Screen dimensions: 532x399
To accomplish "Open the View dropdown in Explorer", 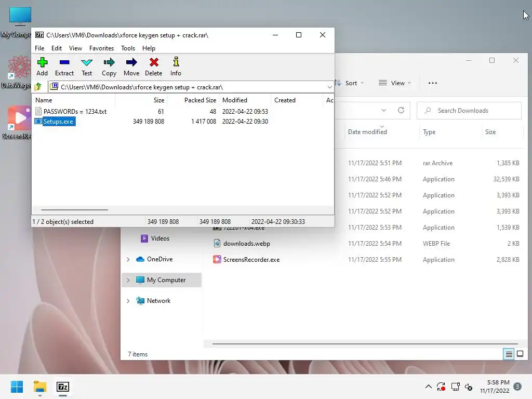I will 395,83.
